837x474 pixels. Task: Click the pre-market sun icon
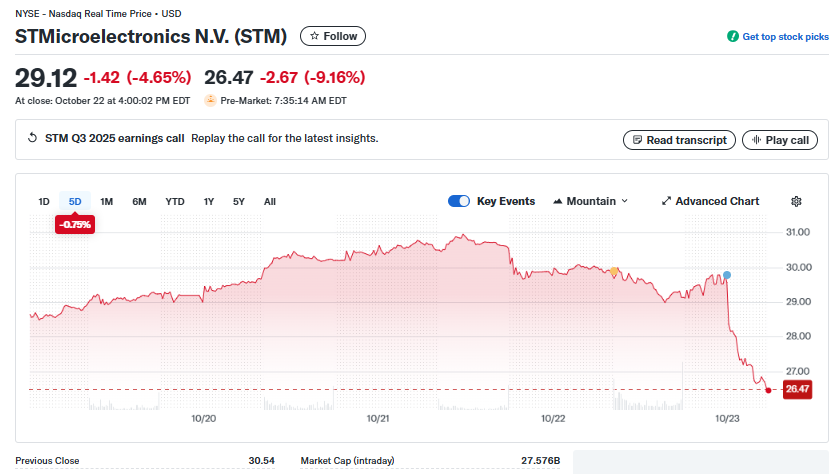[210, 100]
